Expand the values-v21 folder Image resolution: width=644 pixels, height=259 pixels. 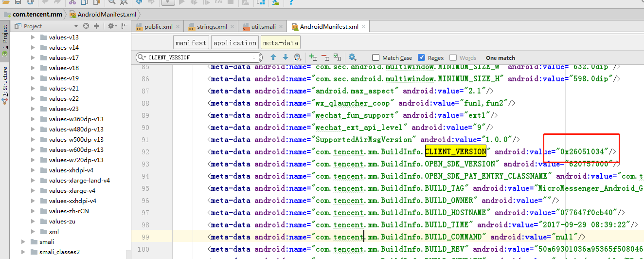tap(33, 89)
